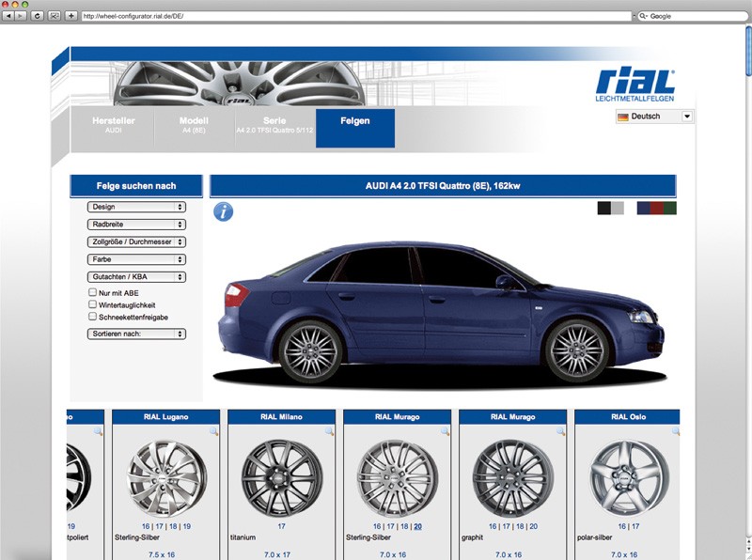This screenshot has height=560, width=752.
Task: Click the RIAL Leichtmetallfelgen logo
Action: (634, 85)
